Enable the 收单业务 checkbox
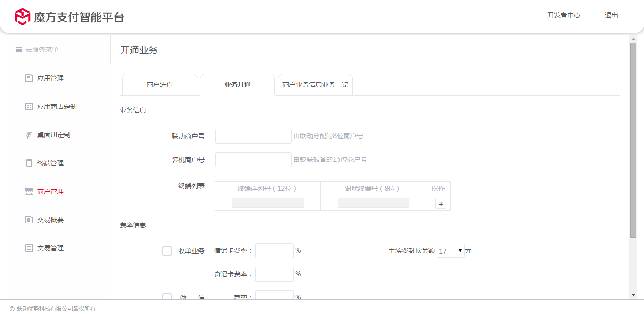The width and height of the screenshot is (644, 314). 167,251
